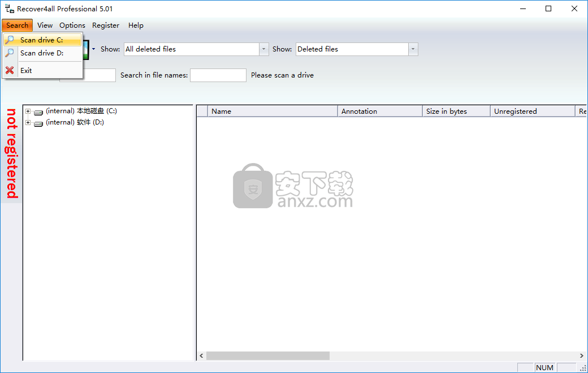
Task: Click the NUM indicator in the status bar
Action: coord(544,368)
